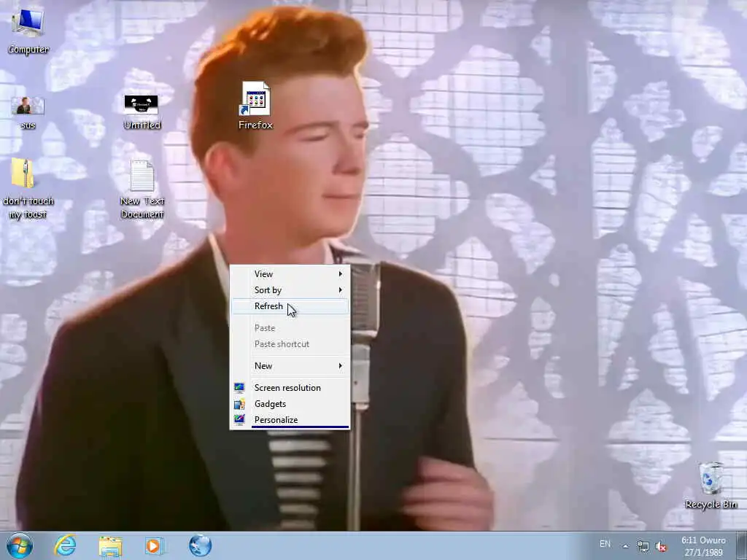The height and width of the screenshot is (560, 747).
Task: Select the don't touch my toast zip folder
Action: [28, 188]
